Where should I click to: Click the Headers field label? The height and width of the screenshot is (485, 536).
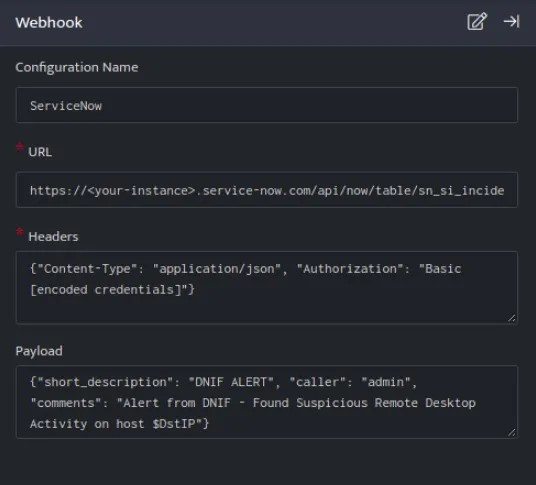pos(53,237)
